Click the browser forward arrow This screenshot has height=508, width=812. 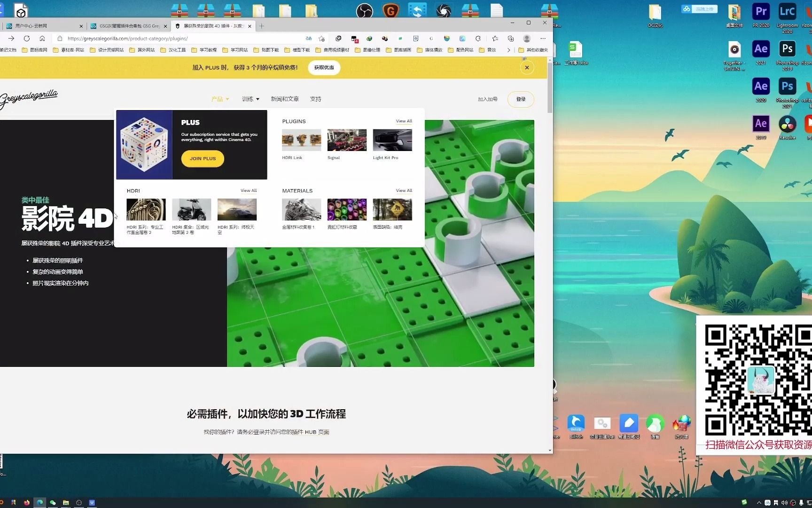pyautogui.click(x=11, y=39)
